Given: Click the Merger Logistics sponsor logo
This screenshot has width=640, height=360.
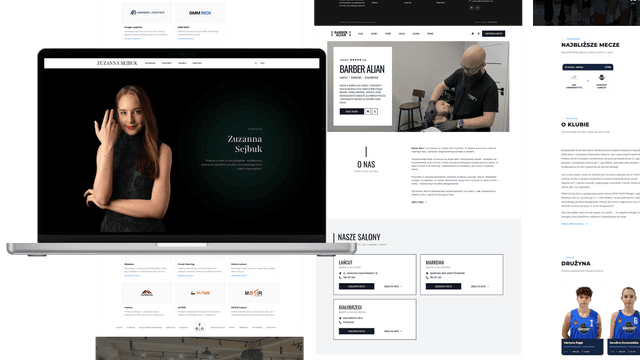Looking at the screenshot, I should click(x=147, y=13).
